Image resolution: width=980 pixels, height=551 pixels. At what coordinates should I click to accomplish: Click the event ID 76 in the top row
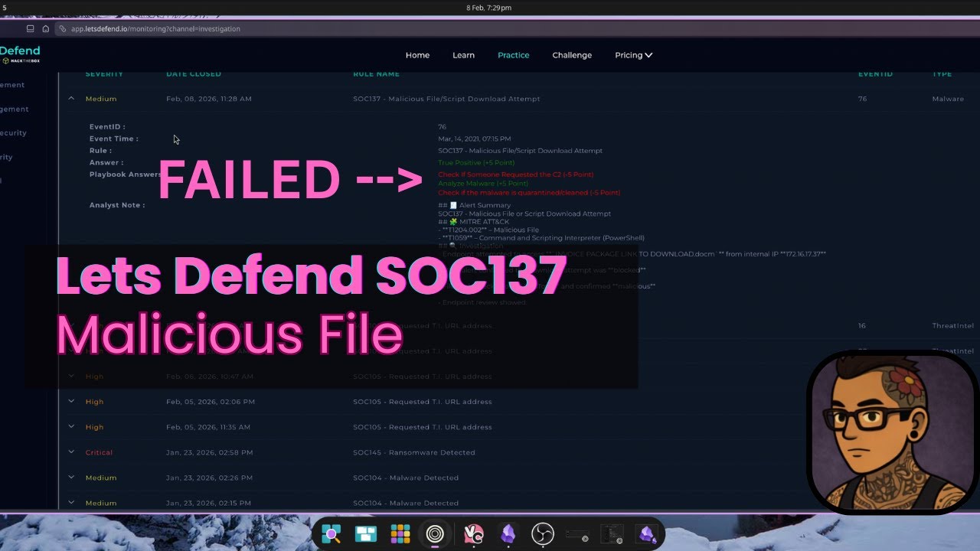coord(862,99)
